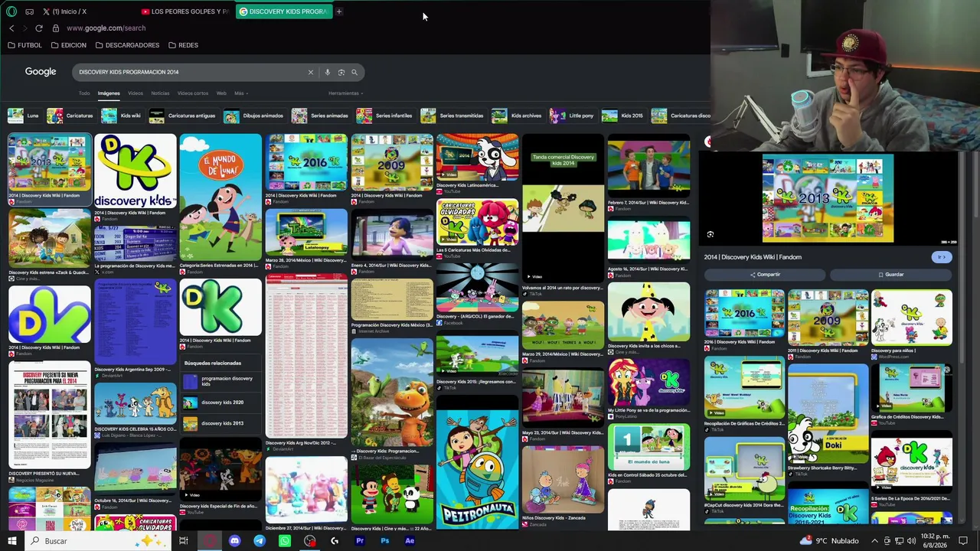Select related search discovery kids 2020
The image size is (980, 551).
coord(221,402)
